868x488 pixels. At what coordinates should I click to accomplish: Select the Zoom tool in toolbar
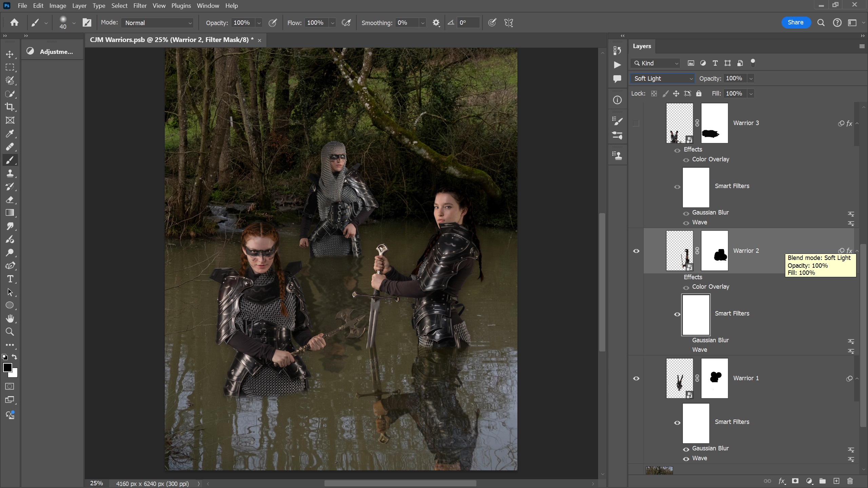pyautogui.click(x=10, y=332)
